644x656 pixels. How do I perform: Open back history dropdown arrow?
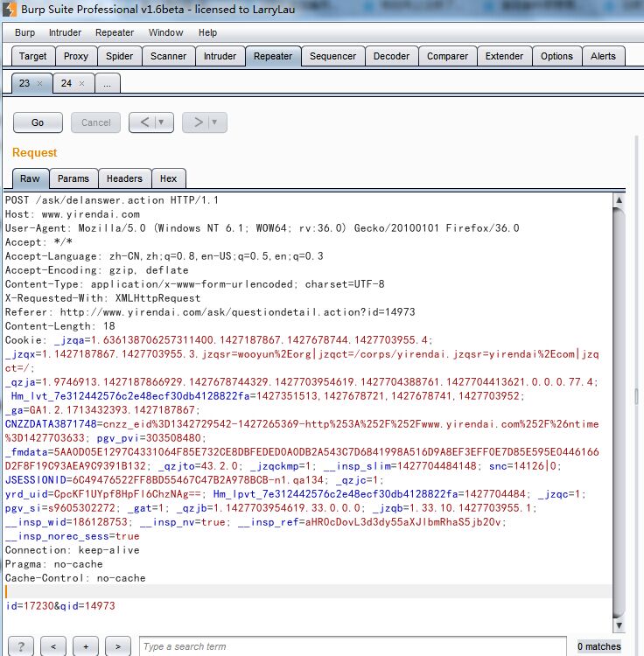[161, 122]
